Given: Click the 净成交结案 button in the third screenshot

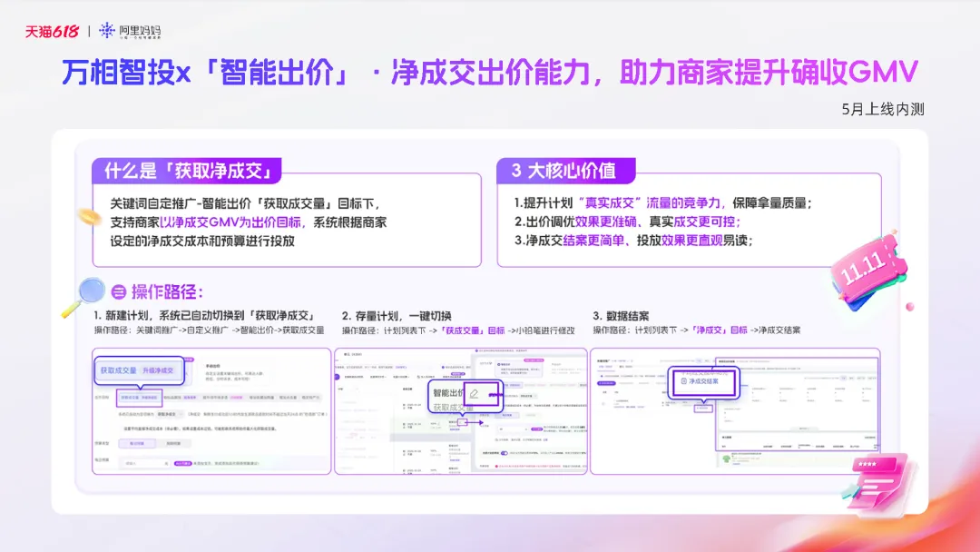Looking at the screenshot, I should (704, 381).
